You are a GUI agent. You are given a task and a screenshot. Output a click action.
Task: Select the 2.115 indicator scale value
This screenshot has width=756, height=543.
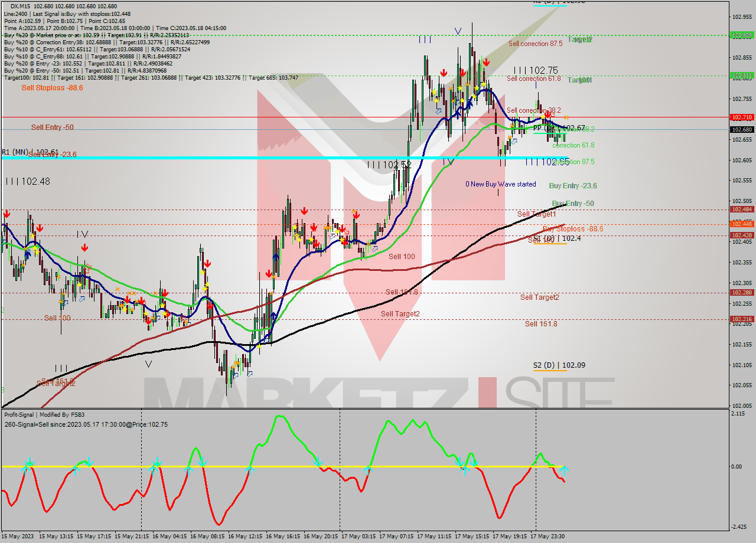pyautogui.click(x=738, y=414)
